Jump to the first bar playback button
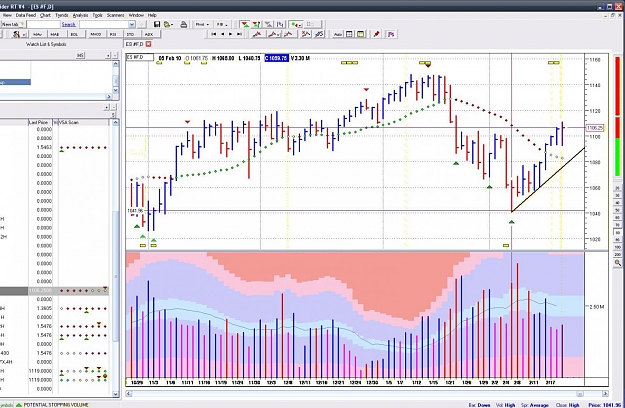Viewport: 625px width, 408px height. (x=214, y=35)
